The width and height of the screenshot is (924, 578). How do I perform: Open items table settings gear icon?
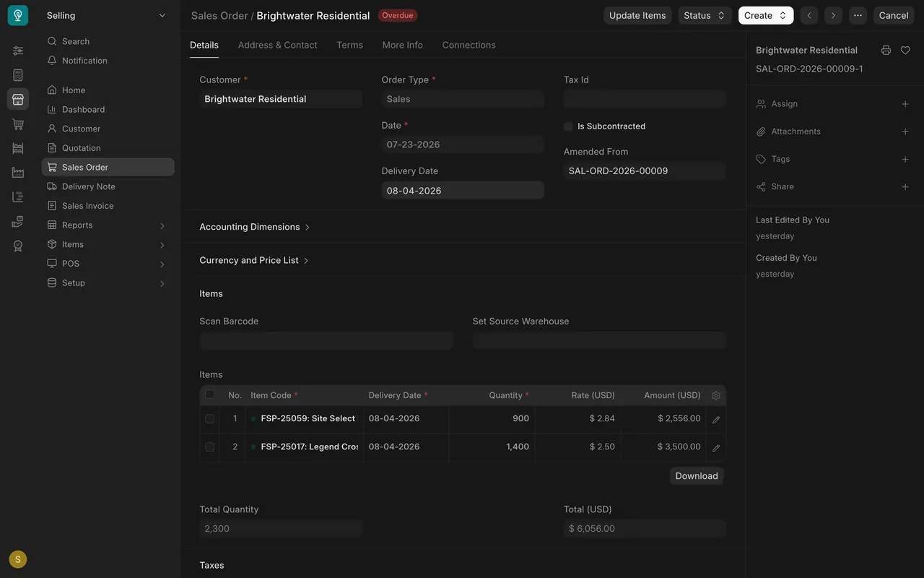pos(716,395)
